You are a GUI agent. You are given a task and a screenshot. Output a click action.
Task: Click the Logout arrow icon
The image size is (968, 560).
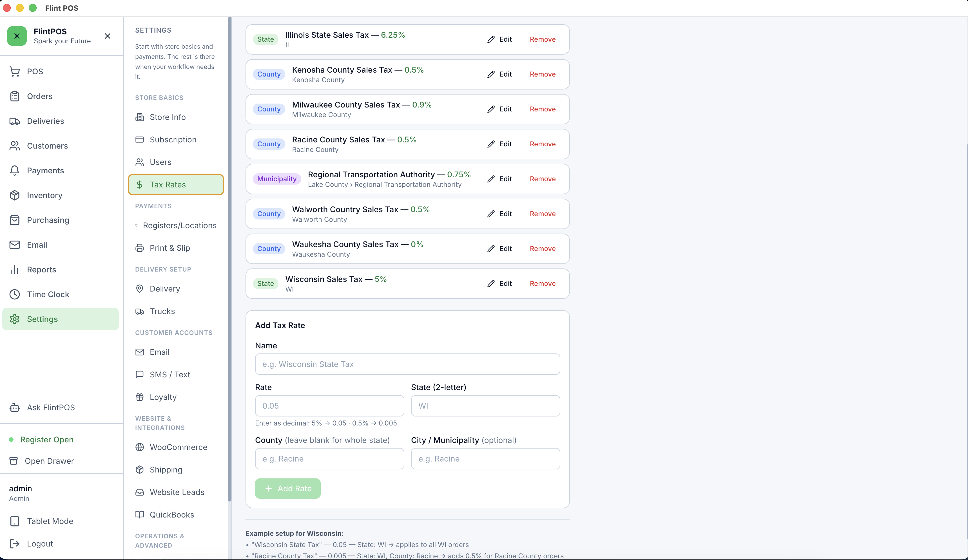click(x=15, y=543)
